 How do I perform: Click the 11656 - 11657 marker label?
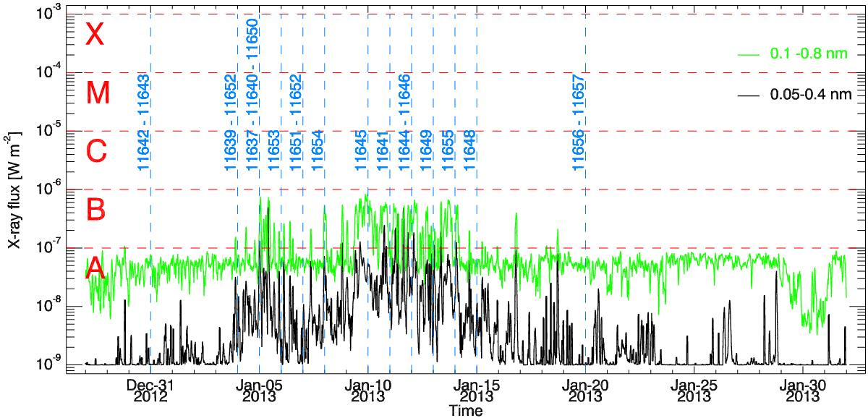[x=578, y=123]
